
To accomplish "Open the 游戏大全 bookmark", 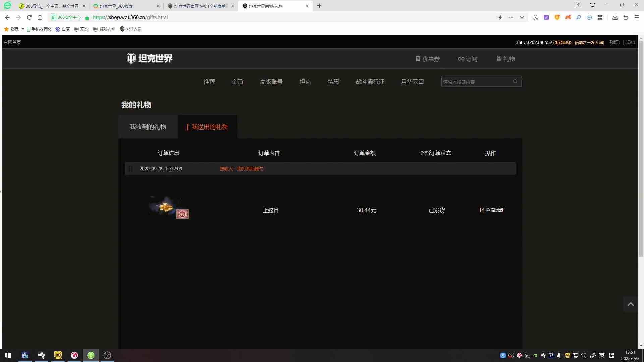I will (x=104, y=29).
